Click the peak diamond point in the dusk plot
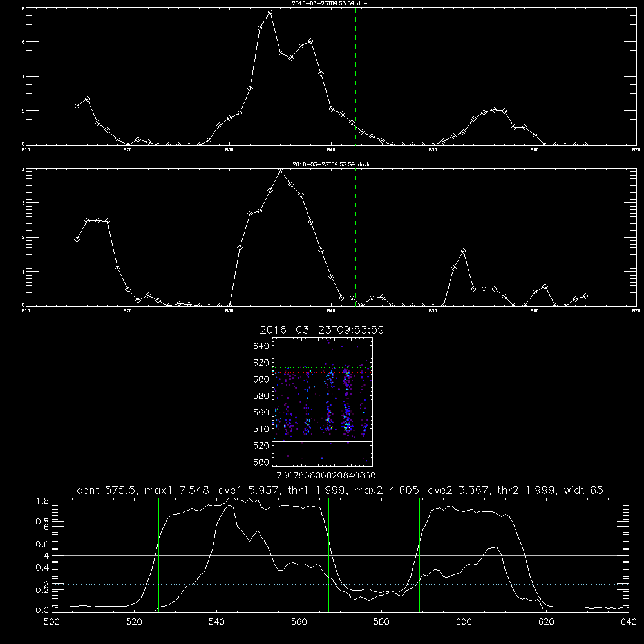644x644 pixels. [280, 171]
